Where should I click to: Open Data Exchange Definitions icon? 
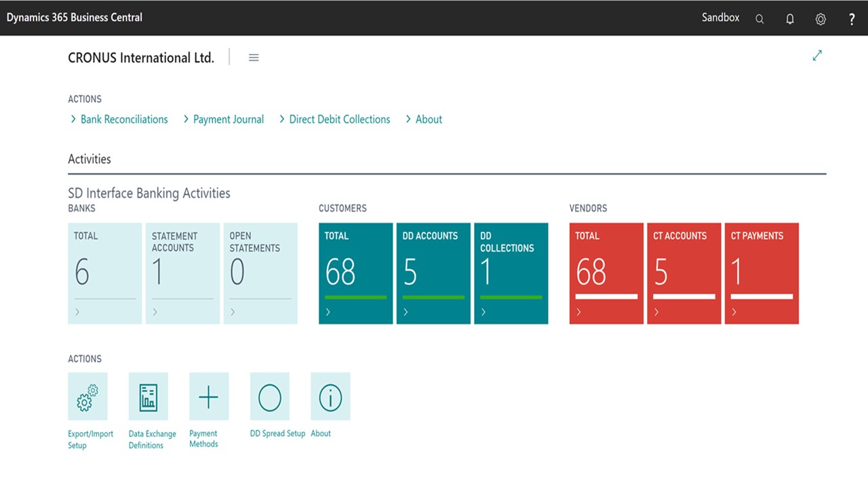(x=149, y=396)
